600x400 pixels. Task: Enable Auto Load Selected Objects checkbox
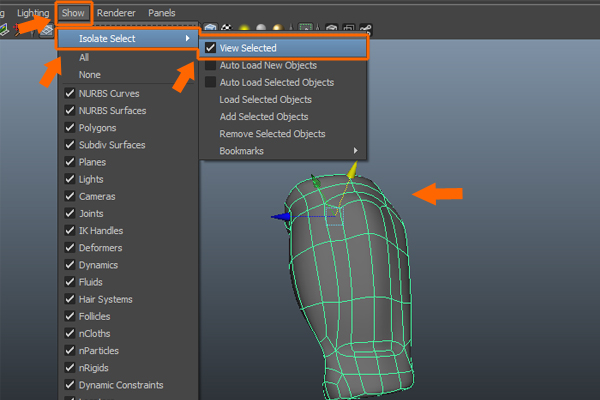click(211, 82)
